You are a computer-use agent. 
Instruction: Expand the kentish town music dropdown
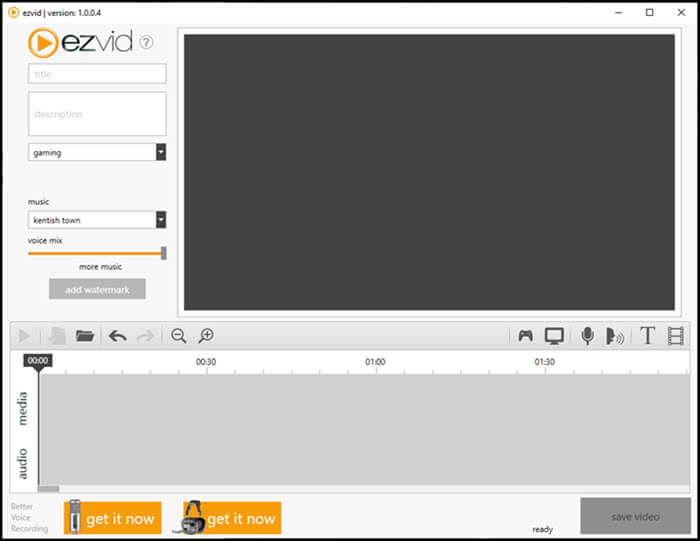tap(161, 220)
